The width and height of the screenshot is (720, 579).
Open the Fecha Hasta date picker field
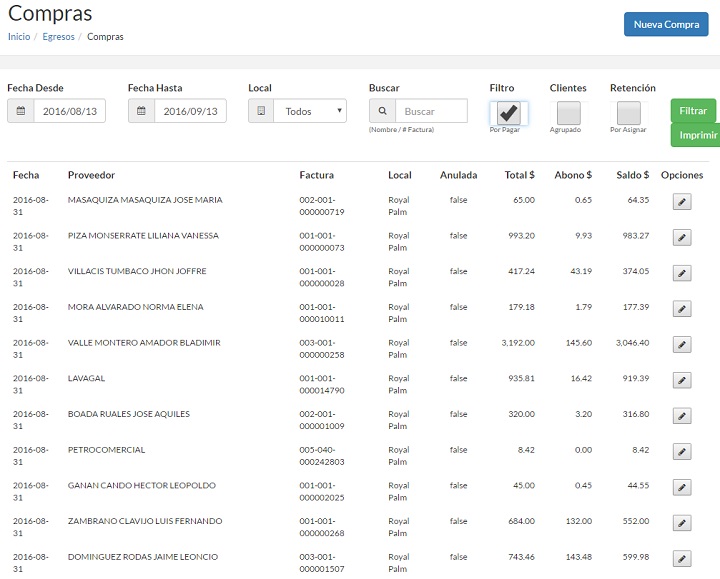[190, 111]
